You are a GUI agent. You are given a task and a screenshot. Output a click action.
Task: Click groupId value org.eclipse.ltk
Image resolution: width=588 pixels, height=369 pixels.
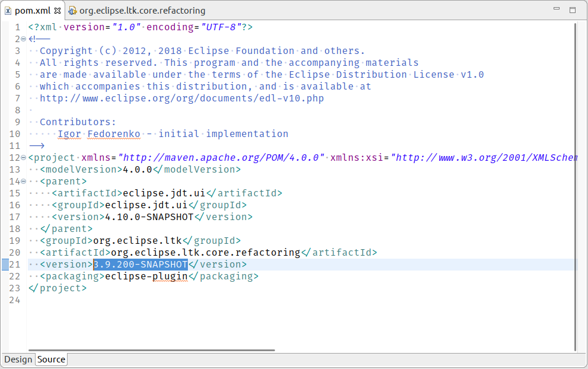click(x=138, y=241)
